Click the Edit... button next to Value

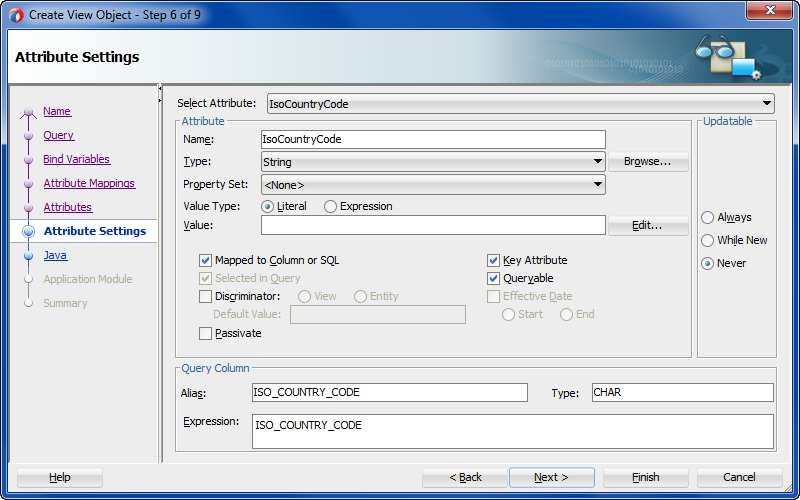(x=648, y=226)
